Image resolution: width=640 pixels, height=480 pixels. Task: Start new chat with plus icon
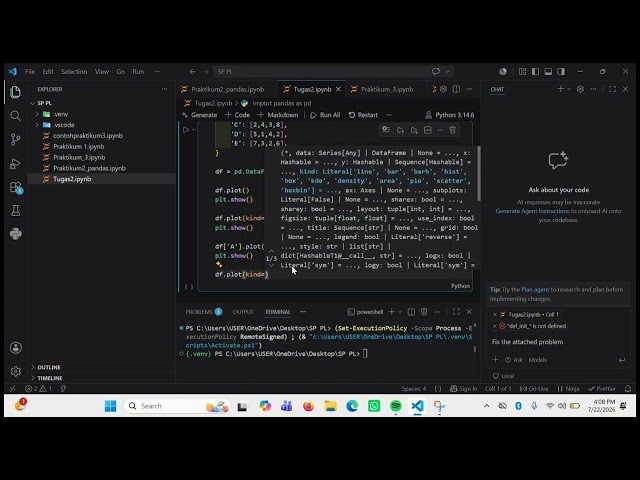[560, 89]
